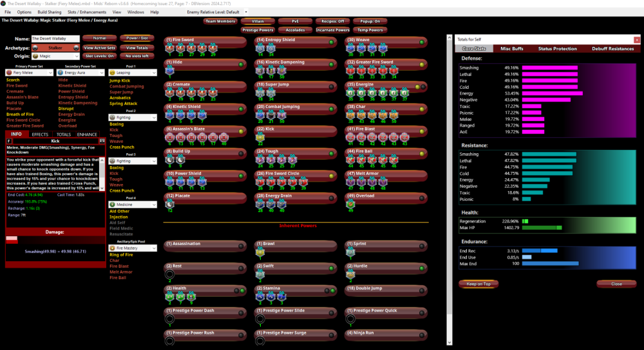The height and width of the screenshot is (350, 644).
Task: Open the Energy Aura secondary set dropdown
Action: [x=80, y=73]
